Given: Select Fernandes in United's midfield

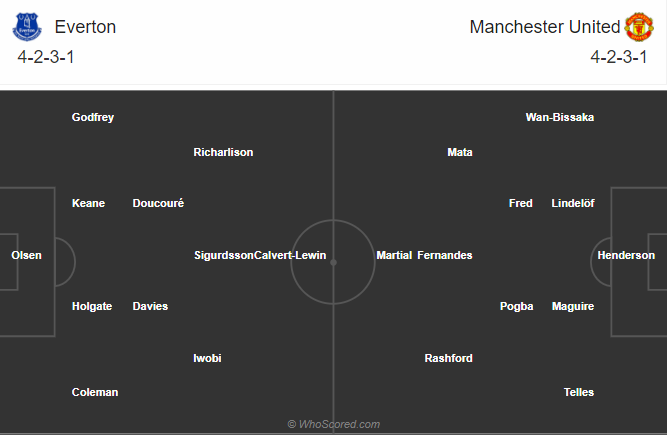Looking at the screenshot, I should (x=444, y=255).
